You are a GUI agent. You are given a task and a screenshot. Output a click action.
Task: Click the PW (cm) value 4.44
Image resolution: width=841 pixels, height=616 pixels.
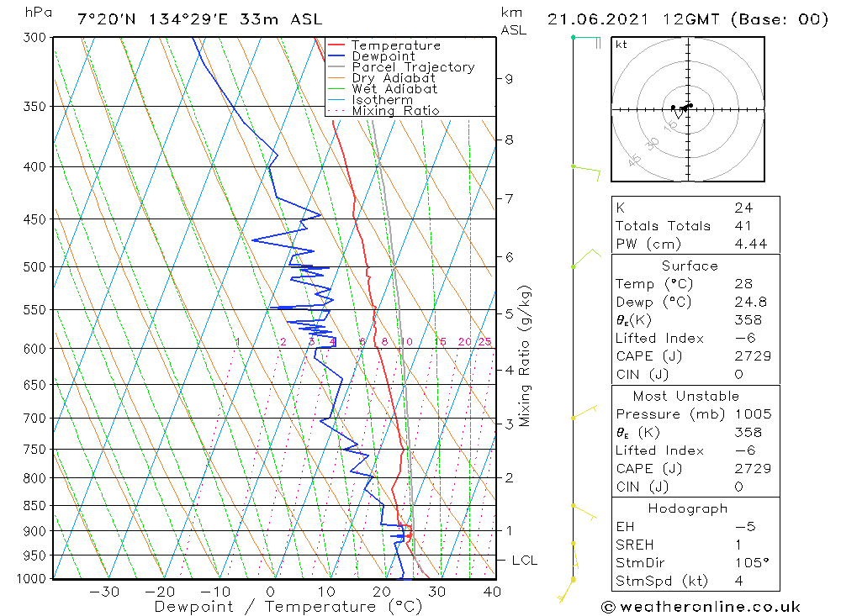pos(751,244)
